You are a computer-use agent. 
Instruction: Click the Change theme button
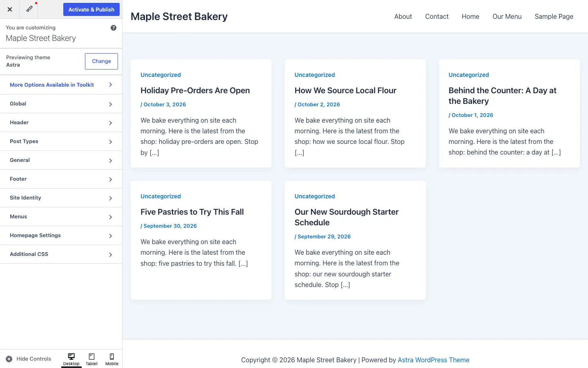click(x=102, y=61)
